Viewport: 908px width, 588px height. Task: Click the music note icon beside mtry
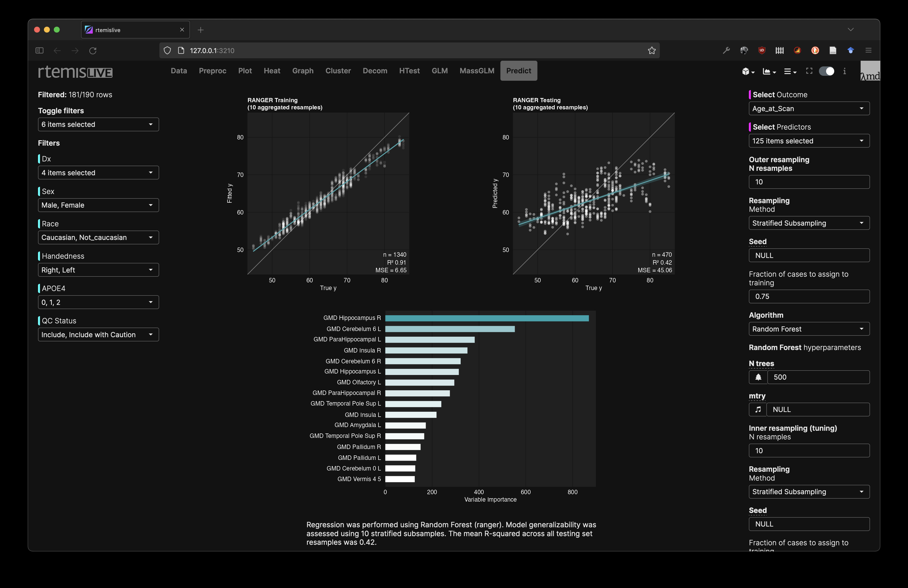pos(758,410)
